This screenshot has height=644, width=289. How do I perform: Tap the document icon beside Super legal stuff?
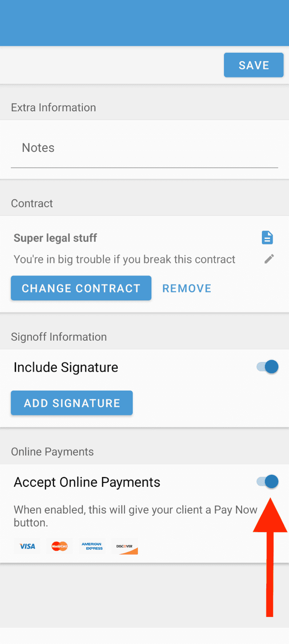[267, 237]
